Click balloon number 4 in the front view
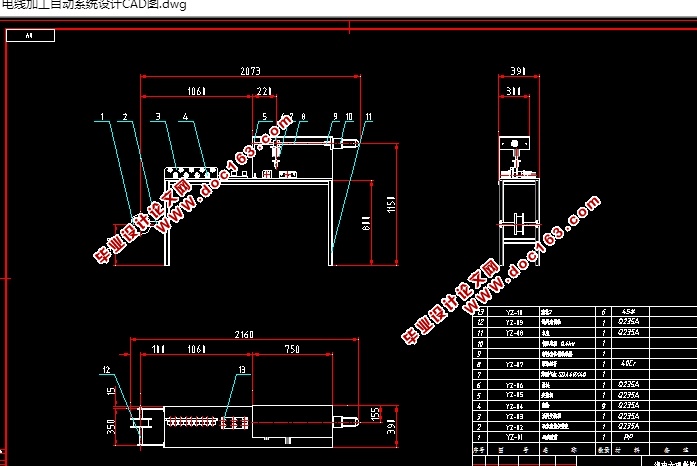Screen dimensions: 697x466 (x=185, y=116)
